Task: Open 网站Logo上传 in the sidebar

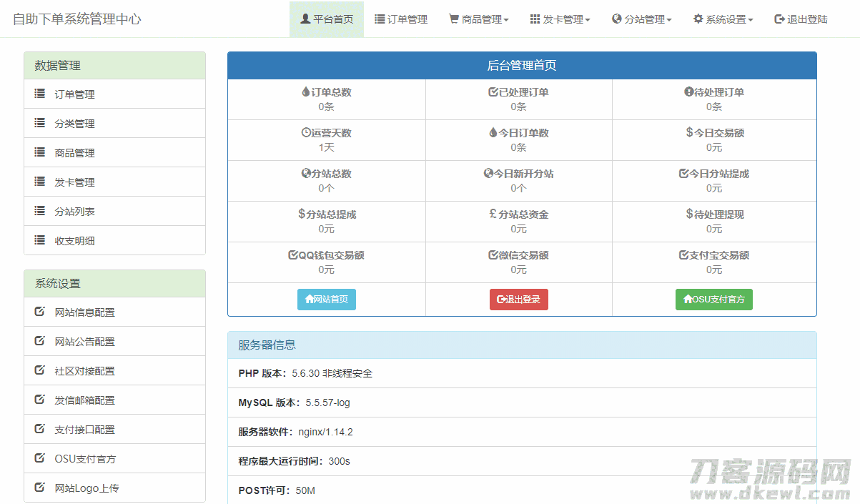Action: click(x=87, y=488)
